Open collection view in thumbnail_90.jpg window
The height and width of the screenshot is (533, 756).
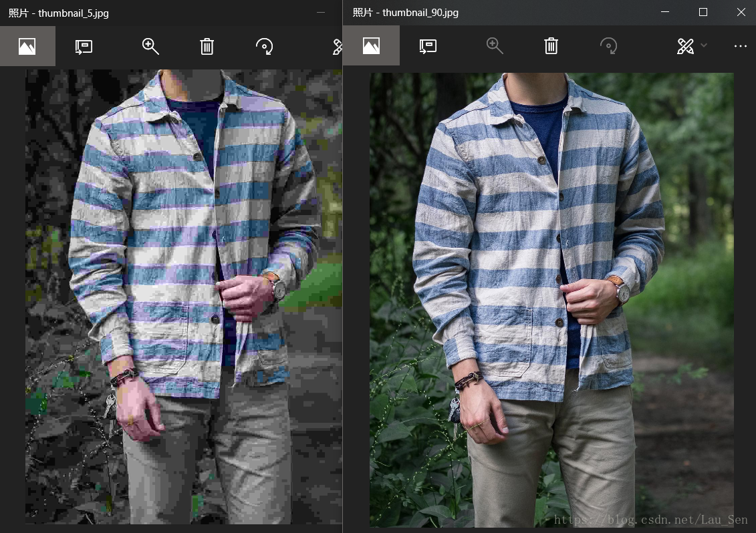pyautogui.click(x=371, y=46)
